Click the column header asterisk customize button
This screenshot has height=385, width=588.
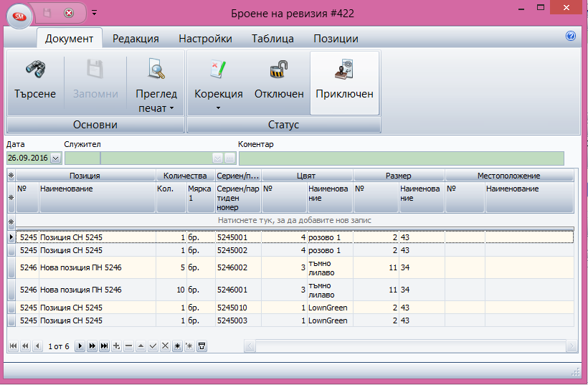pos(11,198)
